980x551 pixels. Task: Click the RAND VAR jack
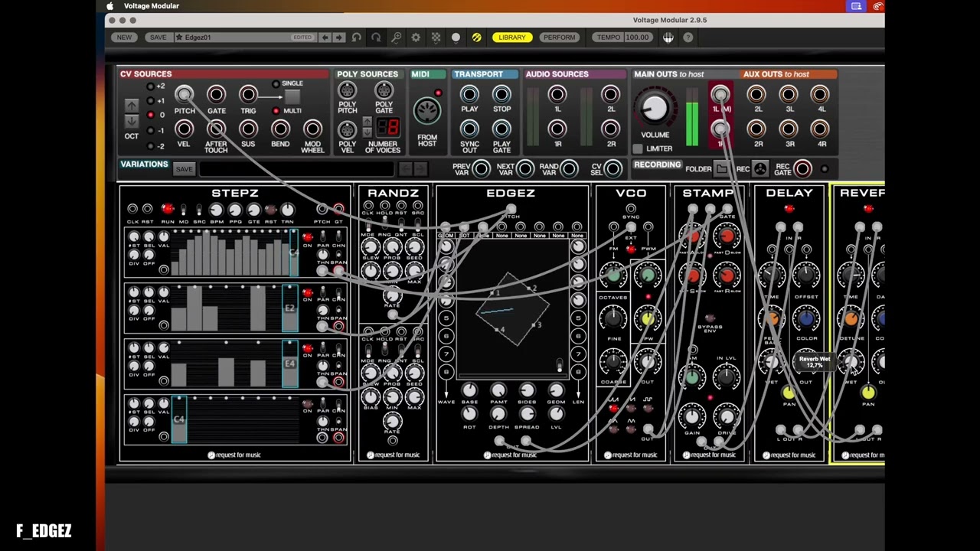[569, 168]
